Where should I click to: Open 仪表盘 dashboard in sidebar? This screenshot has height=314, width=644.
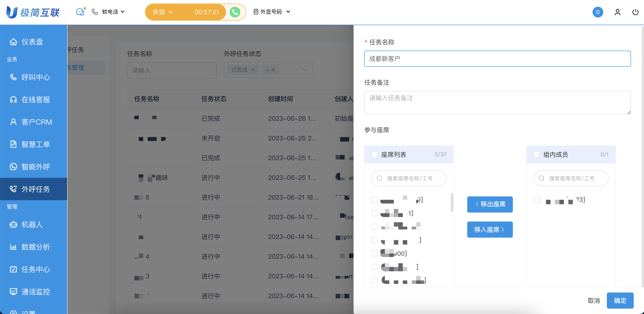34,41
